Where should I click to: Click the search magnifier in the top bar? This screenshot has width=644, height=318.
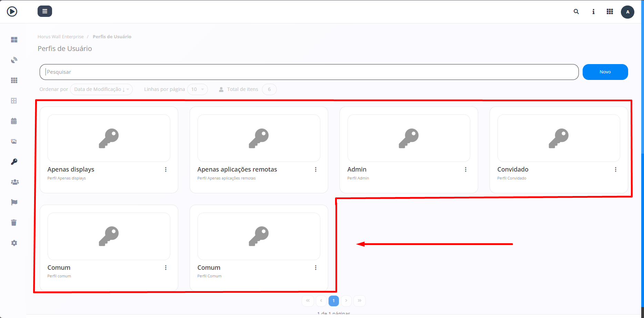coord(576,11)
